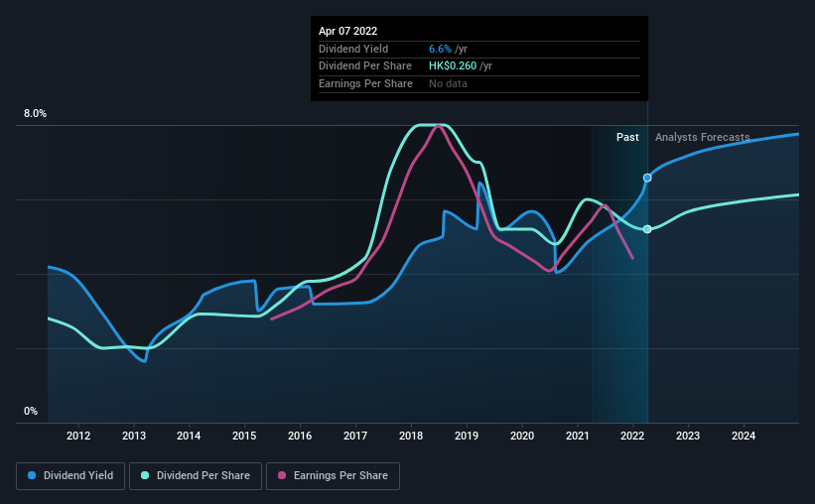Image resolution: width=815 pixels, height=504 pixels.
Task: Click the 'Past' region label
Action: [627, 137]
